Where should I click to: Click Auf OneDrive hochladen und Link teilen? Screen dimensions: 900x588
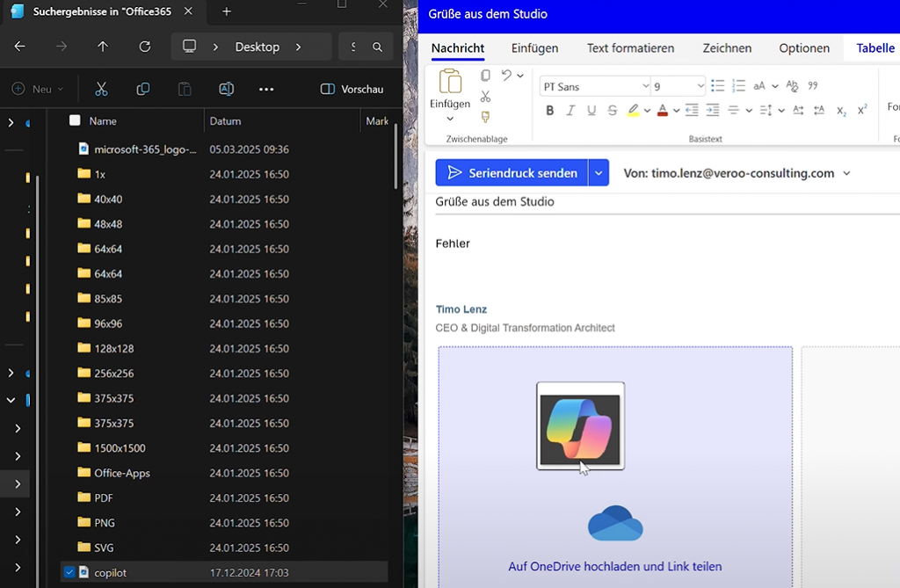tap(615, 567)
